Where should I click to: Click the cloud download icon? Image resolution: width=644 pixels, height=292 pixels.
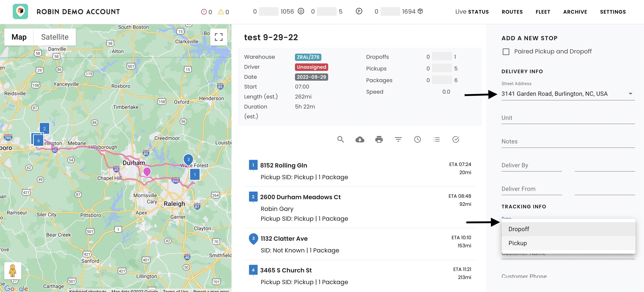coord(359,139)
